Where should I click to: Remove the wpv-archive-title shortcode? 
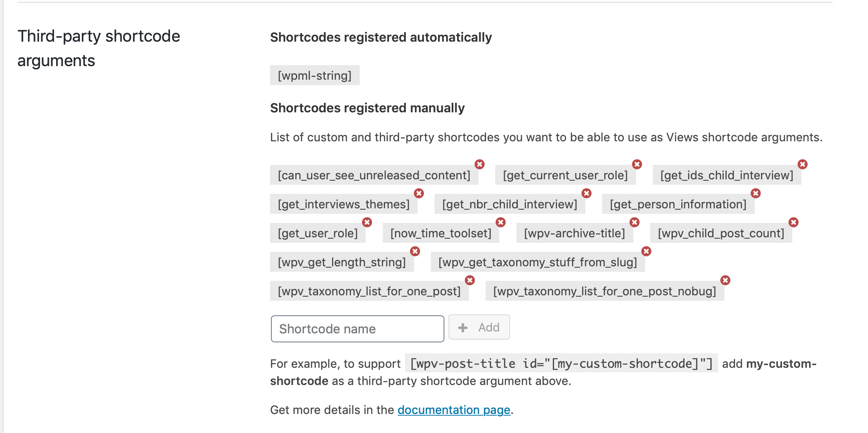click(x=635, y=222)
